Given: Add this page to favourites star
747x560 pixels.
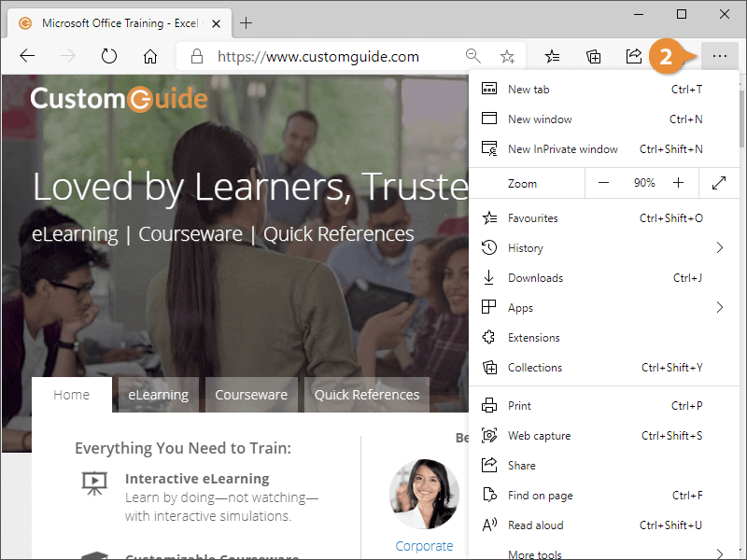Looking at the screenshot, I should tap(507, 57).
